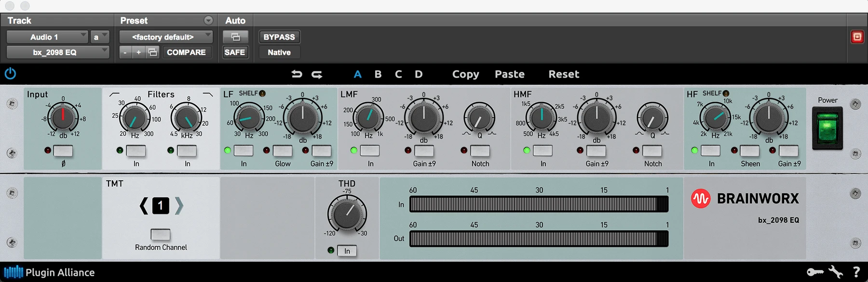Open the wrench settings icon
The width and height of the screenshot is (868, 282).
(836, 272)
